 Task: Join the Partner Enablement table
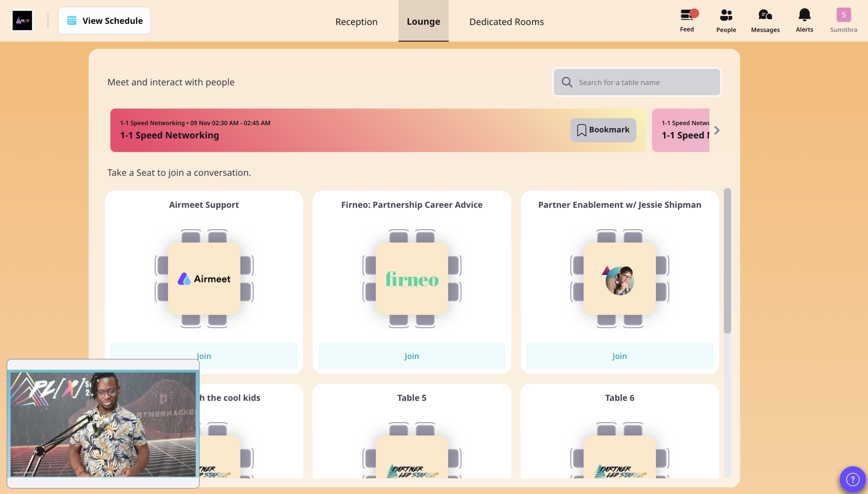click(619, 356)
